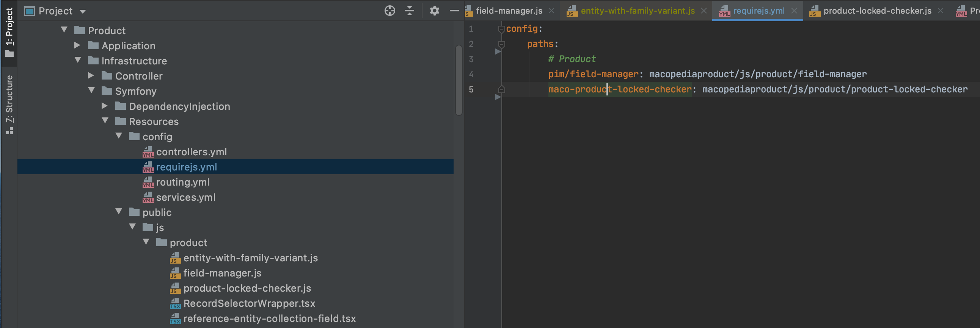Click the fold marker beside paths line
Screen dimensions: 980x328
tap(501, 44)
